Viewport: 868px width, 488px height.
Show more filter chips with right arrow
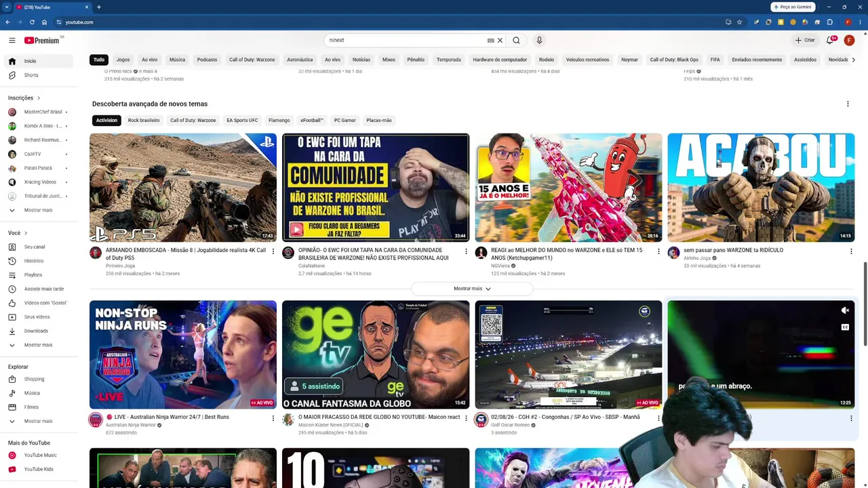(853, 60)
